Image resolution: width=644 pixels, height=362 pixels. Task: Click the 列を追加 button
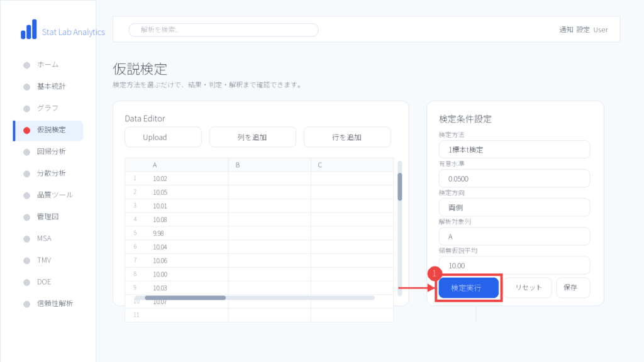click(x=253, y=137)
